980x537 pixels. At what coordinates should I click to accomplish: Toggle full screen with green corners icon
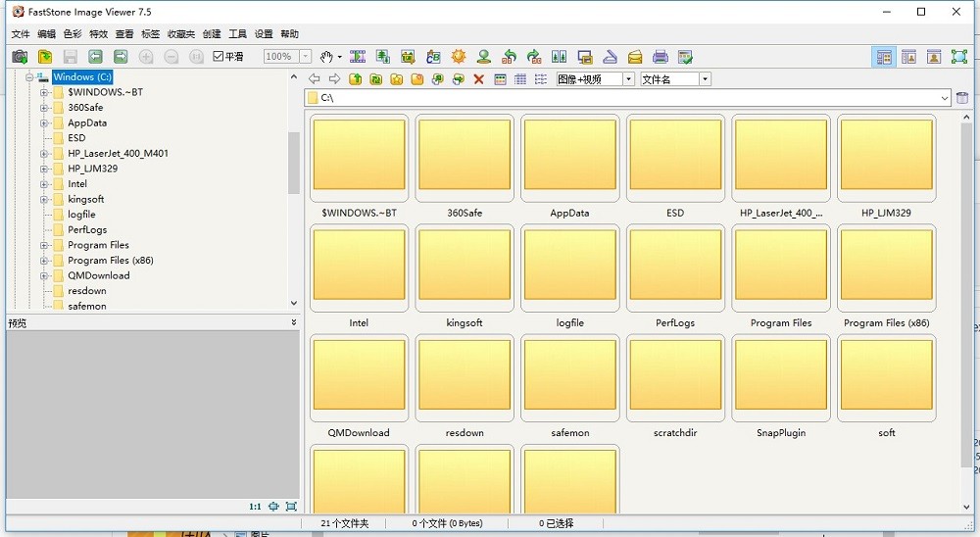point(959,57)
